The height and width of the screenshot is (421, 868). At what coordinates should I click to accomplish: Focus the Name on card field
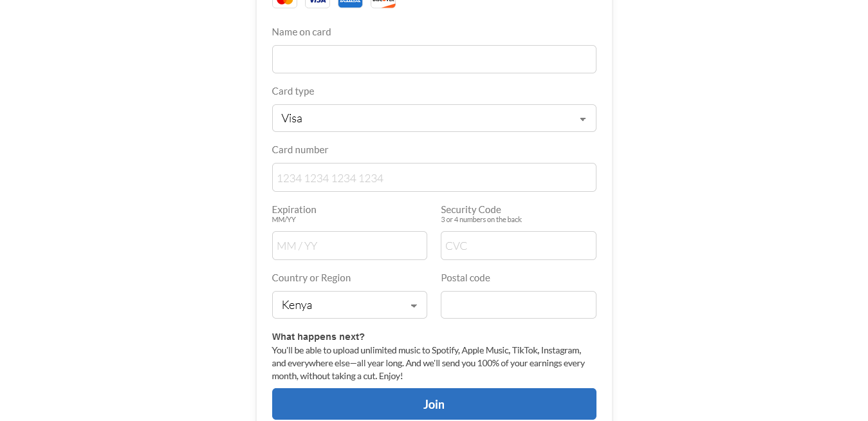tap(434, 59)
